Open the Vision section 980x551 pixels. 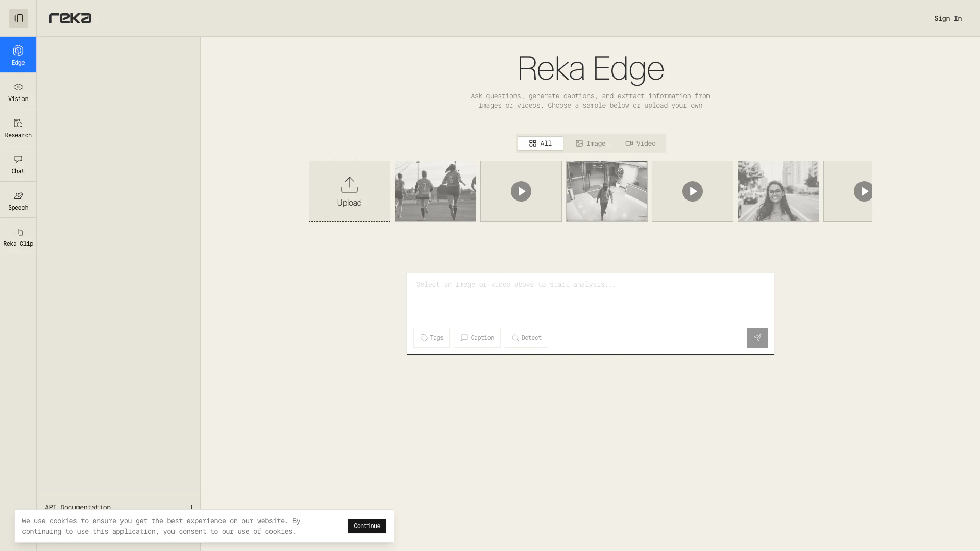pos(18,91)
